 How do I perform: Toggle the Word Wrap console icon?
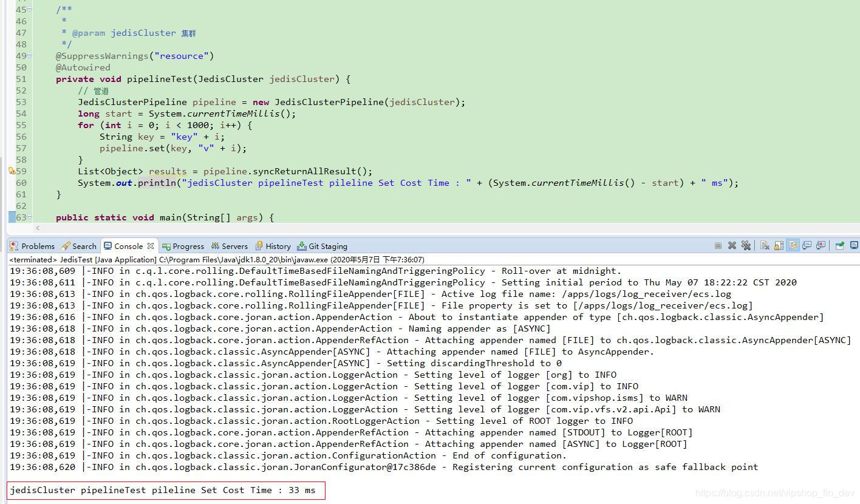click(793, 245)
